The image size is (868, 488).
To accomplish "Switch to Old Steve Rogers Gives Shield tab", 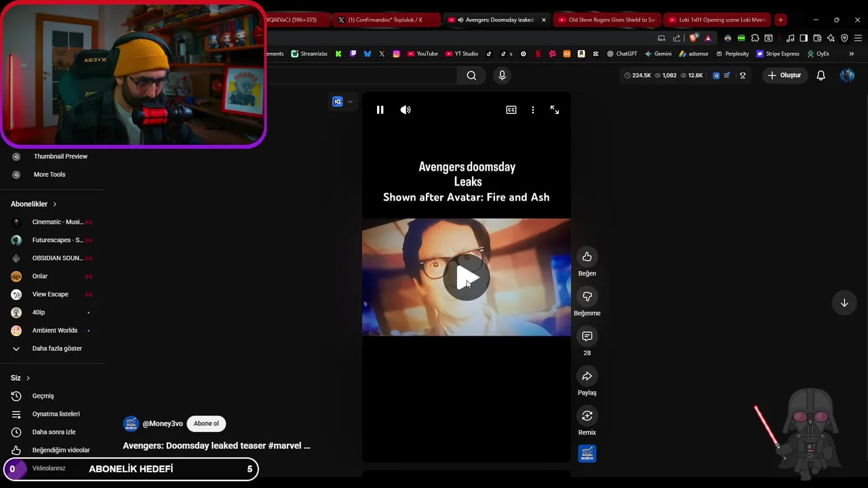I will [x=608, y=20].
